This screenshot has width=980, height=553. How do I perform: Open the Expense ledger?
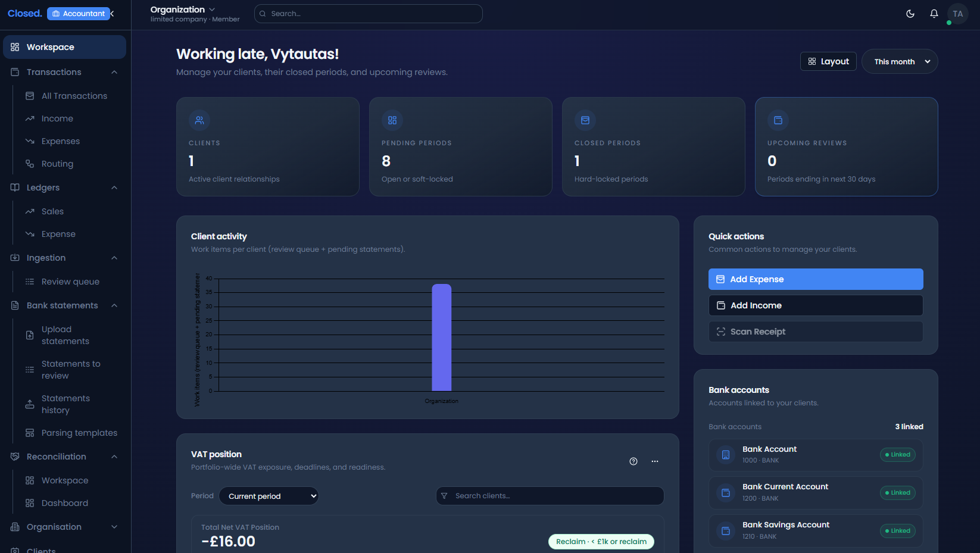click(58, 234)
